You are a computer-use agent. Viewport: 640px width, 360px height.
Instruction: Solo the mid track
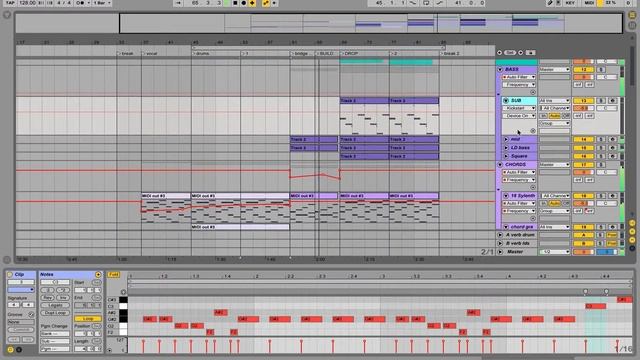point(601,139)
